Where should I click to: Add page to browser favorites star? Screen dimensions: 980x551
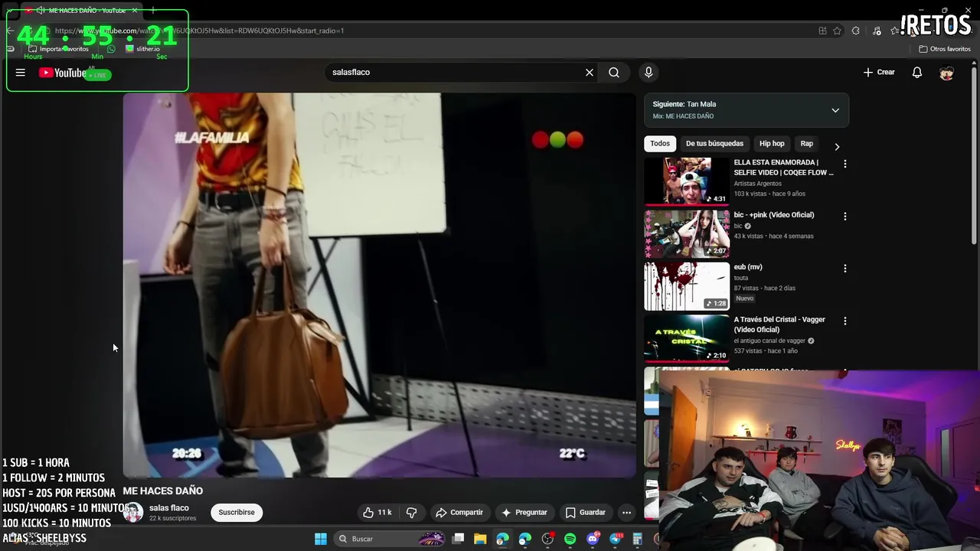(x=837, y=31)
